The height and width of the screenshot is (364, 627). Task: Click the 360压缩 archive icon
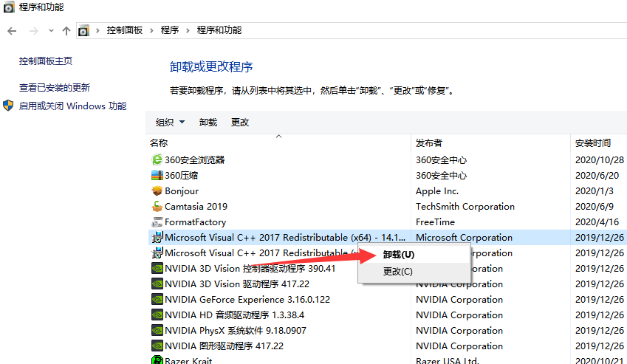tap(157, 175)
